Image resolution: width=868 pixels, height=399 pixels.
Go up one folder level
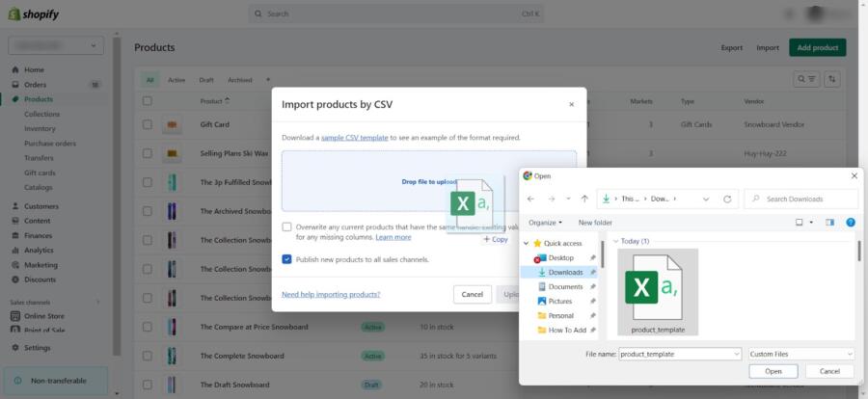(x=584, y=199)
